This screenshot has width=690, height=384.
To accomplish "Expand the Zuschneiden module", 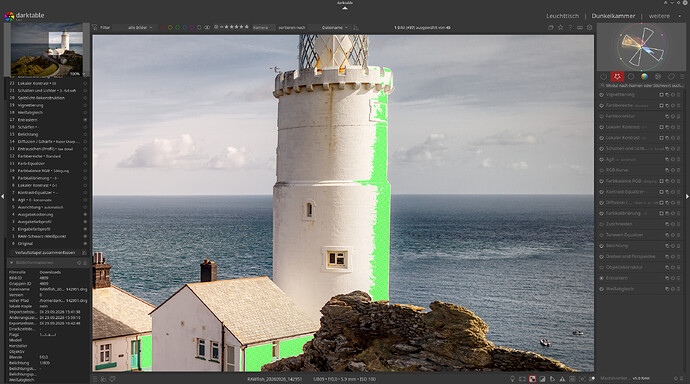I will pos(619,224).
